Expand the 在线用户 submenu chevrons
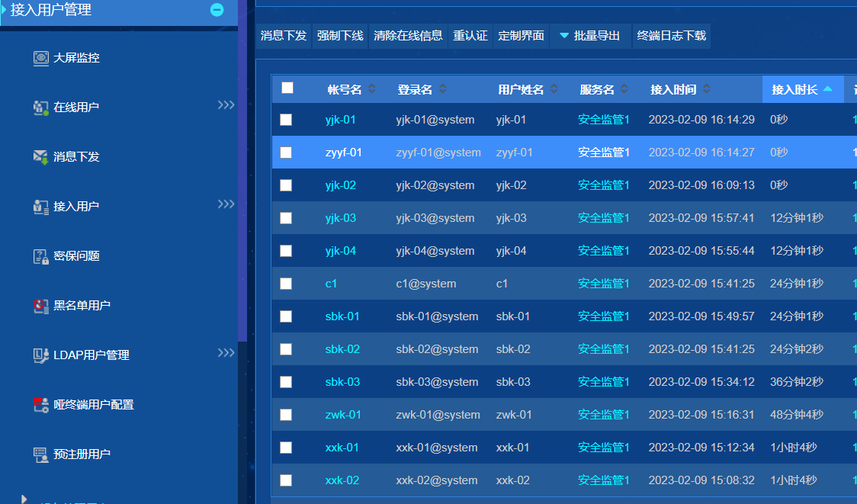This screenshot has width=857, height=504. pos(226,105)
